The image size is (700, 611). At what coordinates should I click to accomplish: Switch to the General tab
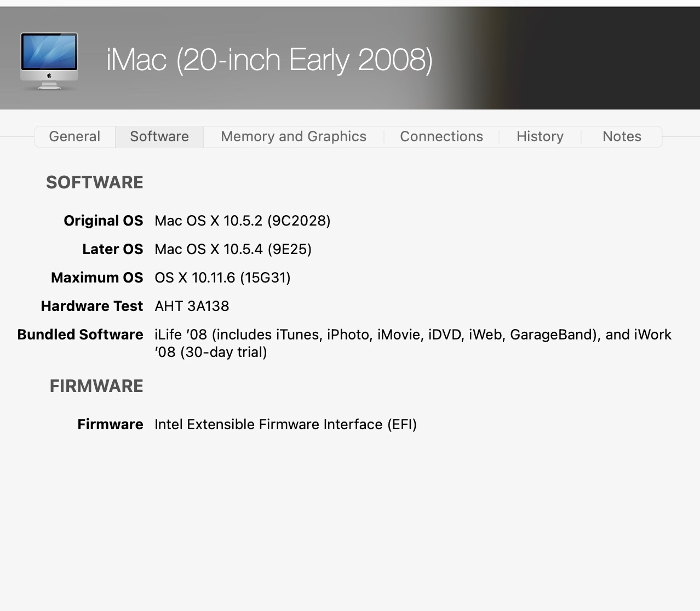coord(74,136)
